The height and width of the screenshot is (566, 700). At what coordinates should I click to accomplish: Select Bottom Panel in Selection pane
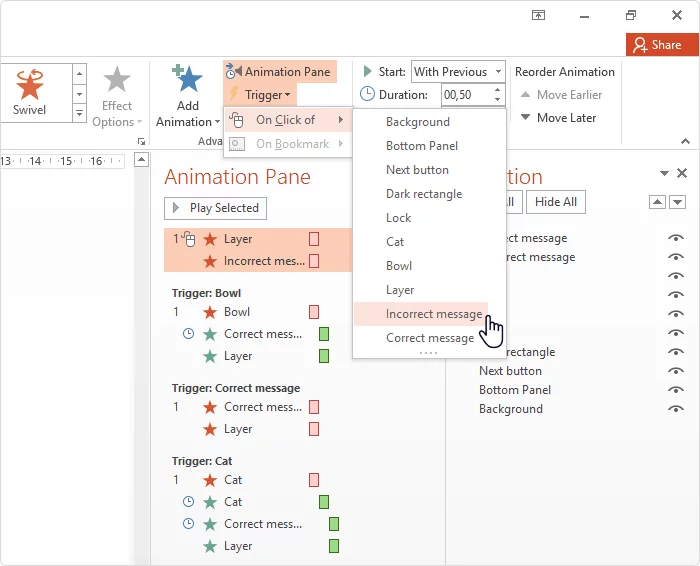coord(515,390)
